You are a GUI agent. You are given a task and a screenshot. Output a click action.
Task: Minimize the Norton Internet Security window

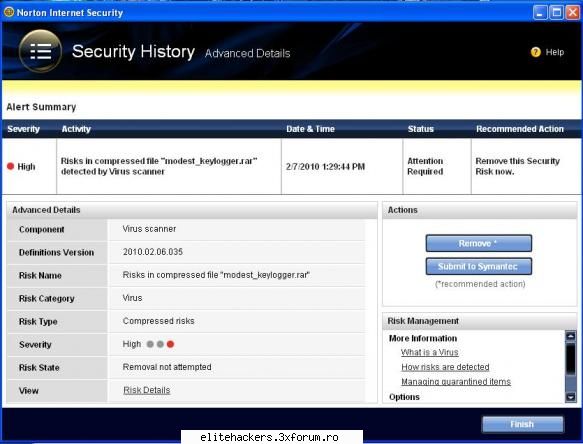tap(540, 13)
